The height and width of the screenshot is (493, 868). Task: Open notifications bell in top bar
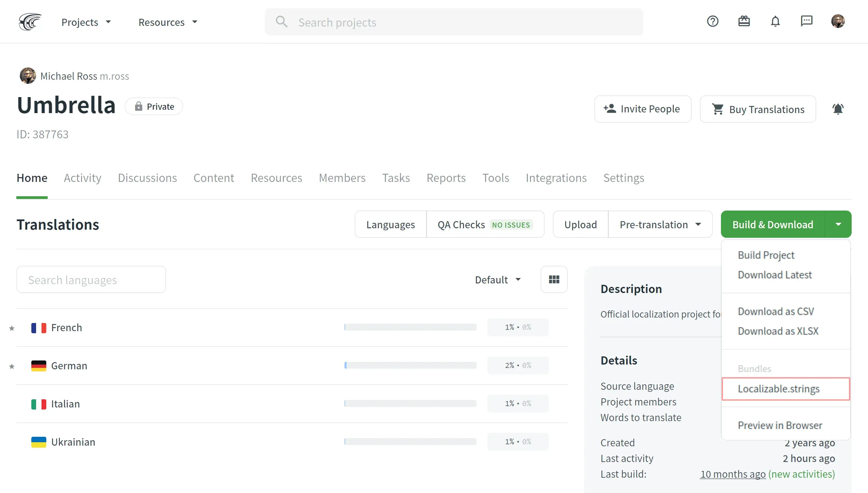(775, 21)
